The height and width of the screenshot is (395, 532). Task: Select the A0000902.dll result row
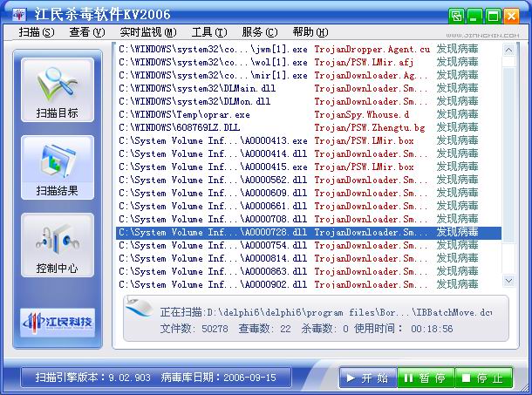click(309, 284)
